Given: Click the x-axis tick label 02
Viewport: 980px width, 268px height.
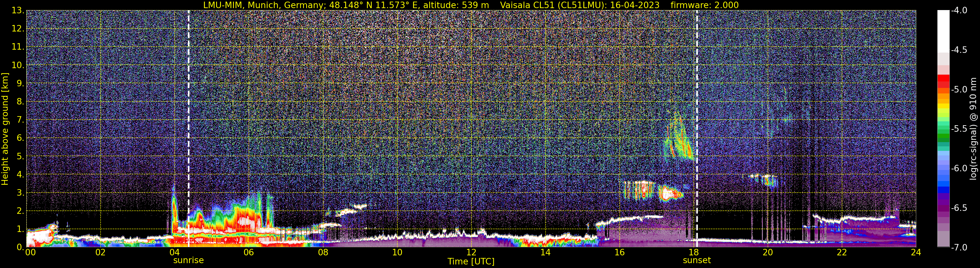Looking at the screenshot, I should (100, 252).
